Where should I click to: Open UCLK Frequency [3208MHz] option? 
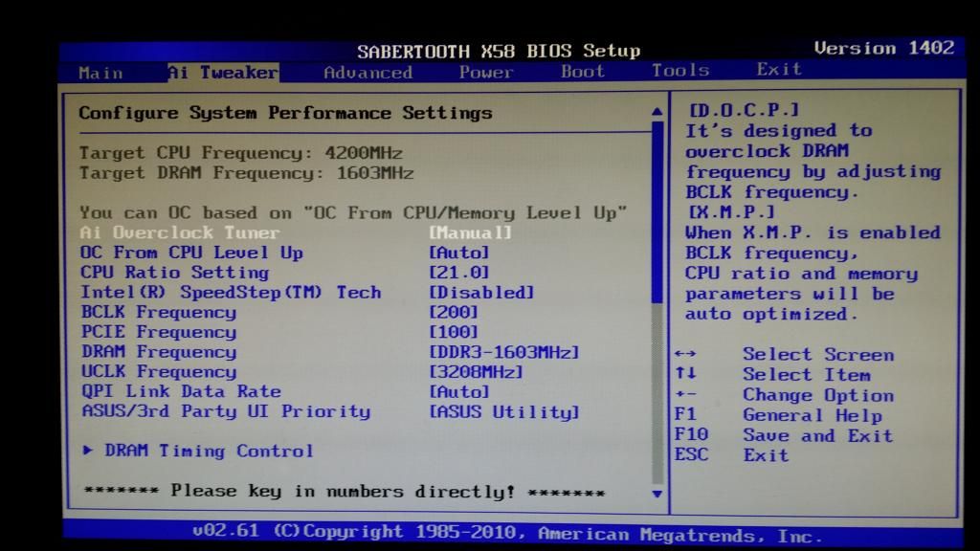[476, 372]
